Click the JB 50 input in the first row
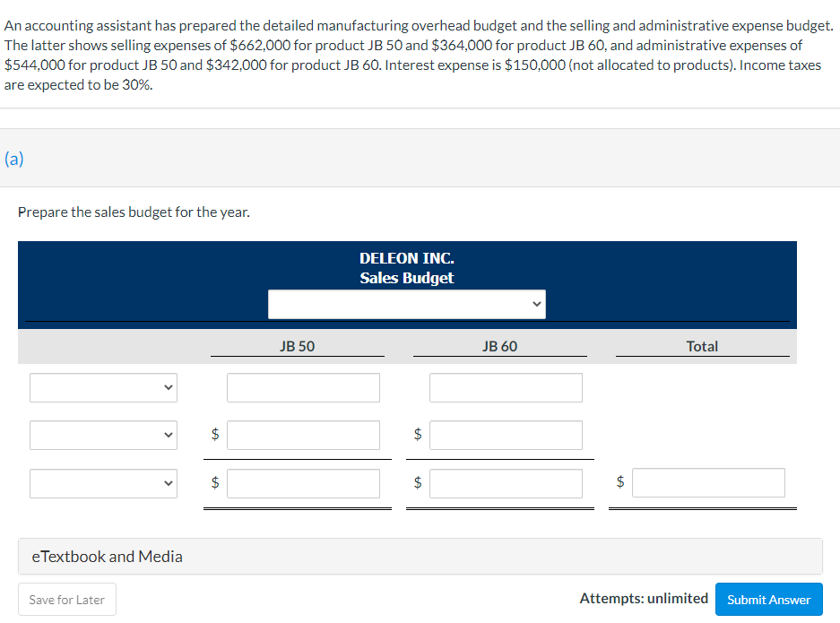The image size is (840, 623). [303, 387]
